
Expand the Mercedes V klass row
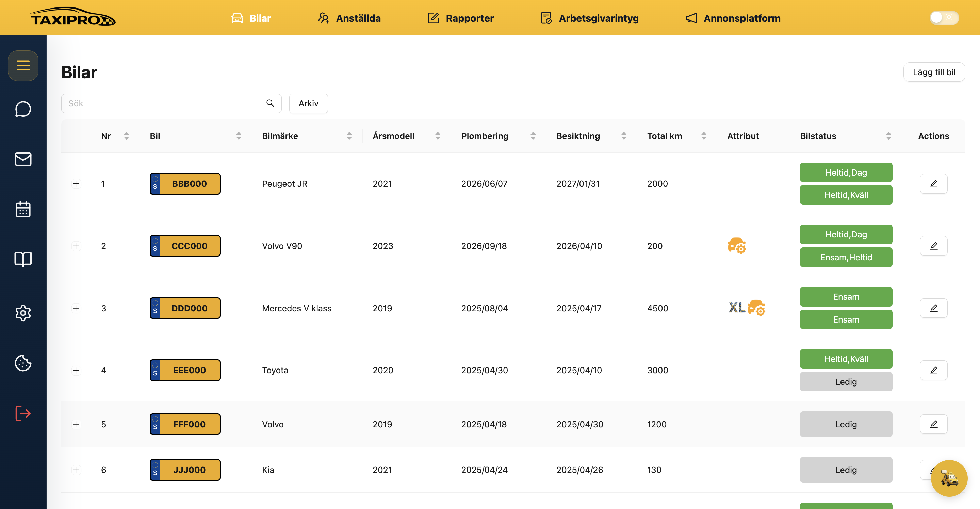tap(76, 308)
